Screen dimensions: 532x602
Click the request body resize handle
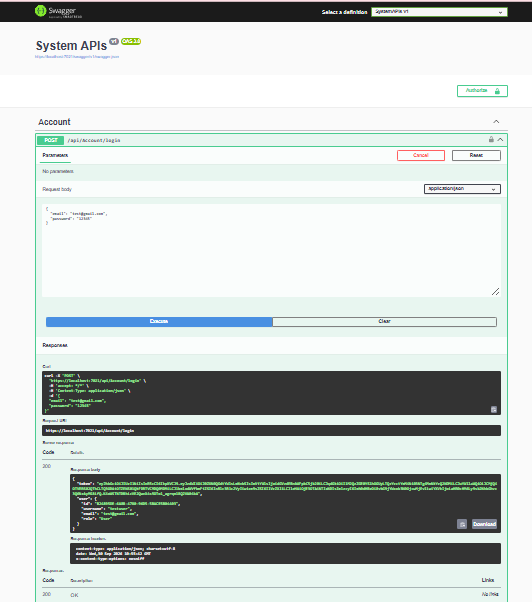pos(496,292)
